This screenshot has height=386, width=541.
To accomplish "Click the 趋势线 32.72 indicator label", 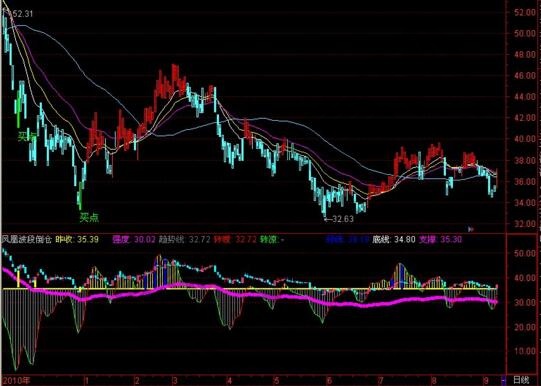I will coord(185,239).
